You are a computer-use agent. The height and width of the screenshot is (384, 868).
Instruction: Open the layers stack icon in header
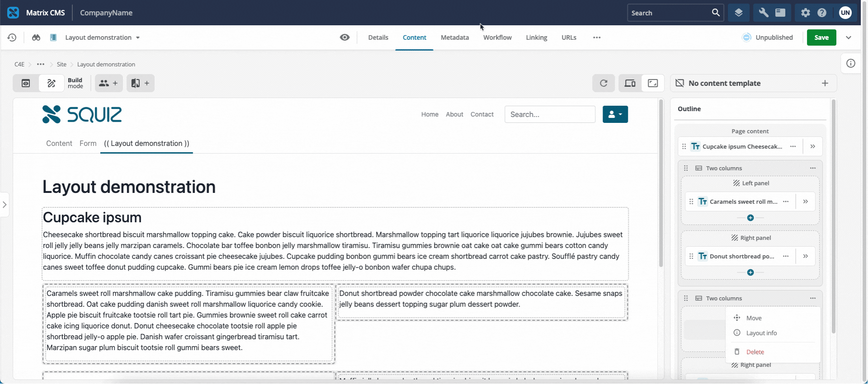(x=739, y=13)
